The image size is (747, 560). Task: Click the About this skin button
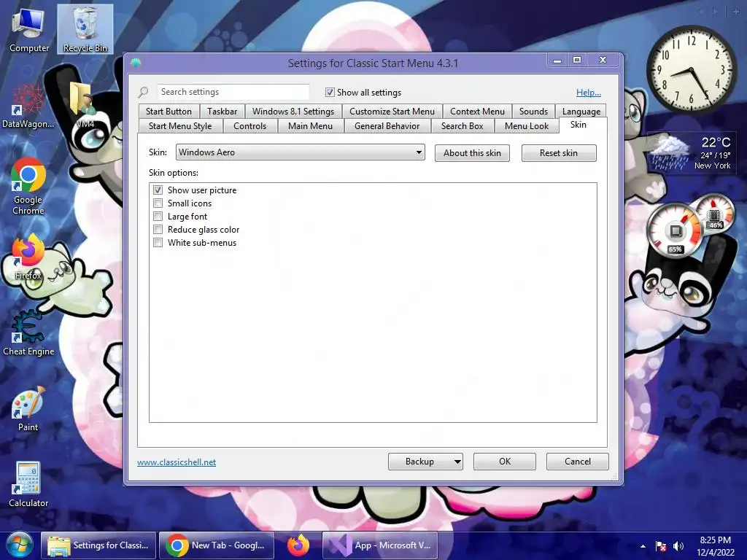472,153
